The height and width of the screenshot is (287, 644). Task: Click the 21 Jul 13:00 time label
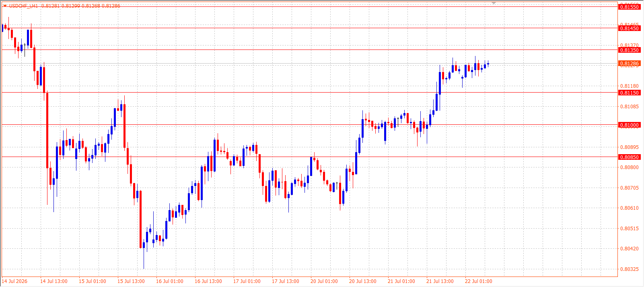click(x=440, y=281)
